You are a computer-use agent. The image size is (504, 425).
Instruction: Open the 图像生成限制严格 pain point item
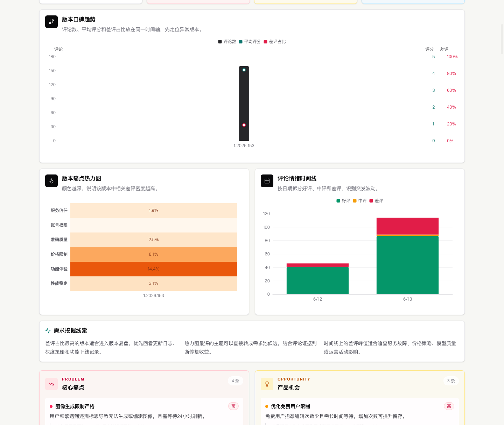coord(144,411)
